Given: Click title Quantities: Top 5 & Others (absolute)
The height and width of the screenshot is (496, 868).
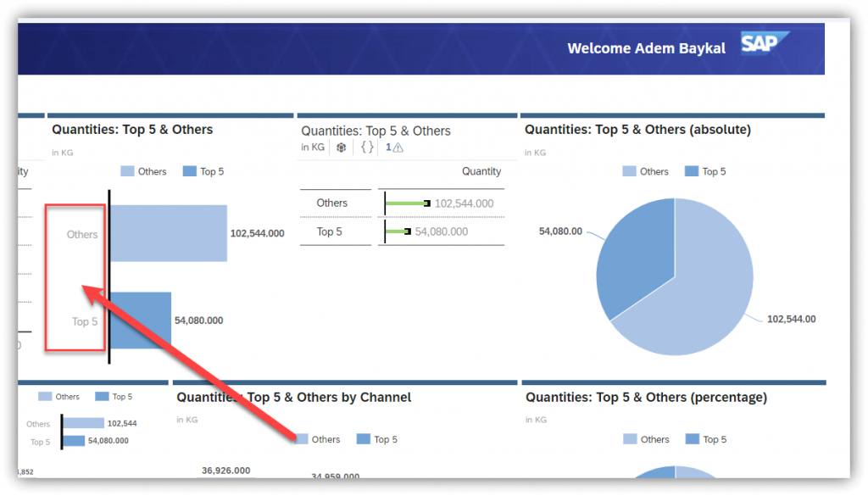Looking at the screenshot, I should pos(637,130).
